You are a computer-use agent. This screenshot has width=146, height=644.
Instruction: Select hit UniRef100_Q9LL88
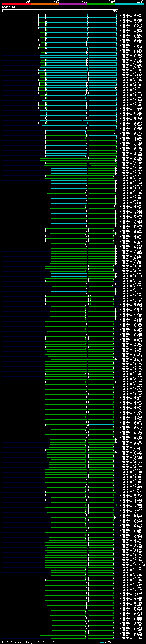(131, 57)
